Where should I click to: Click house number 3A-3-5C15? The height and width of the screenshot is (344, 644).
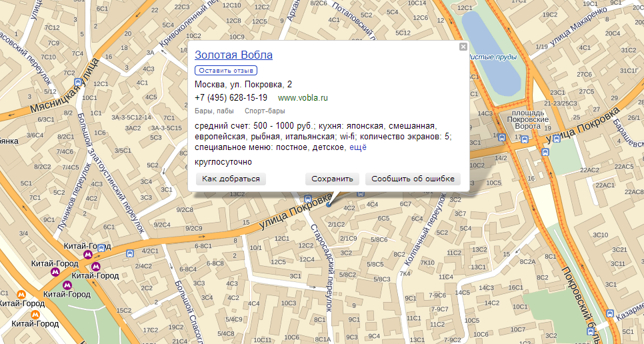coord(166,128)
